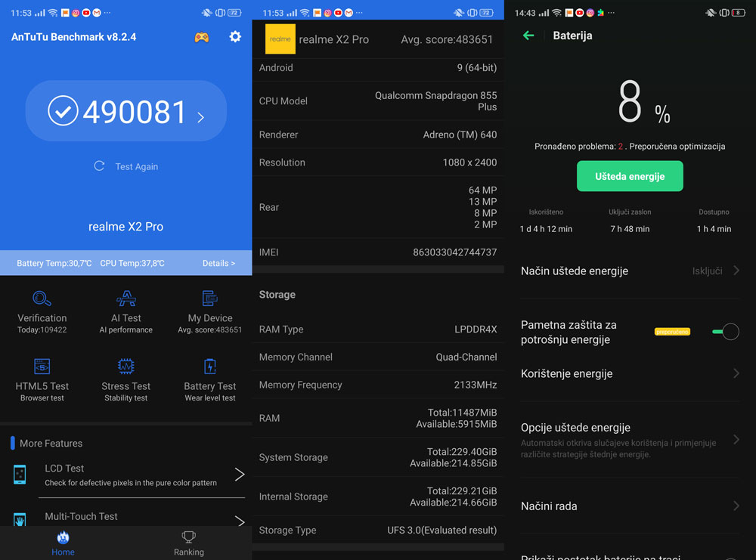Open temperature Details link

click(218, 263)
